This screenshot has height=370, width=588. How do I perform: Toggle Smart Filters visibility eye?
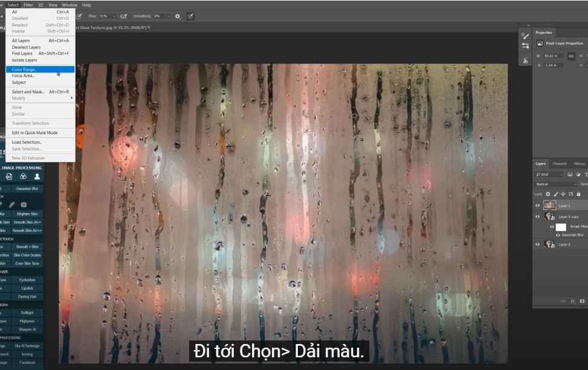click(552, 226)
